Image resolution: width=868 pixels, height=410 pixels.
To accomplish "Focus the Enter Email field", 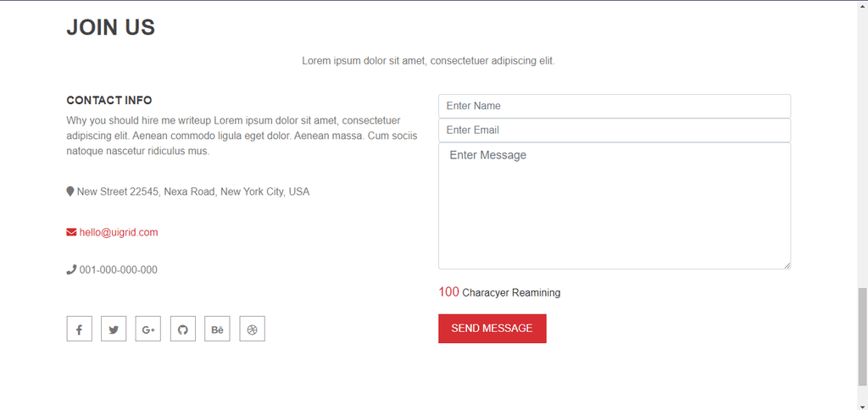I will point(615,130).
